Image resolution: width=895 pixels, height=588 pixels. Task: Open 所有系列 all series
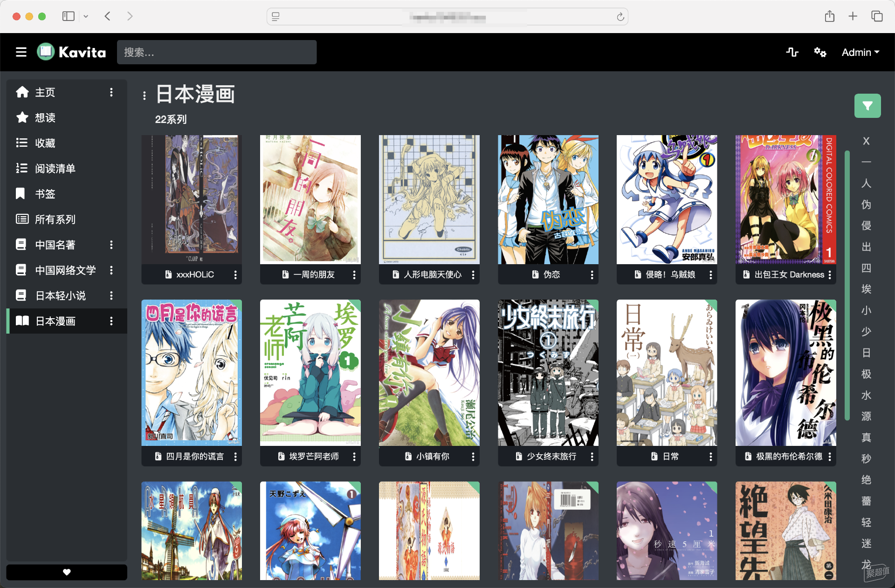55,219
